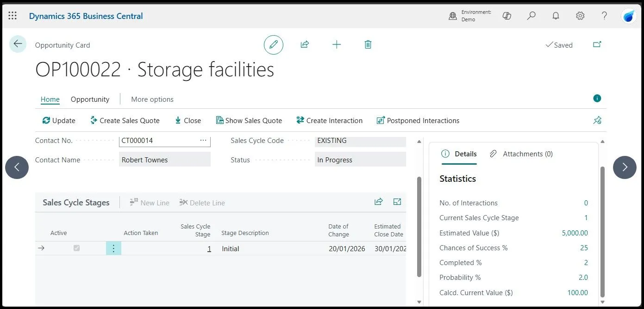Click the FactBox pane vertical scrollbar
Viewport: 644px width, 309px height.
(602, 231)
